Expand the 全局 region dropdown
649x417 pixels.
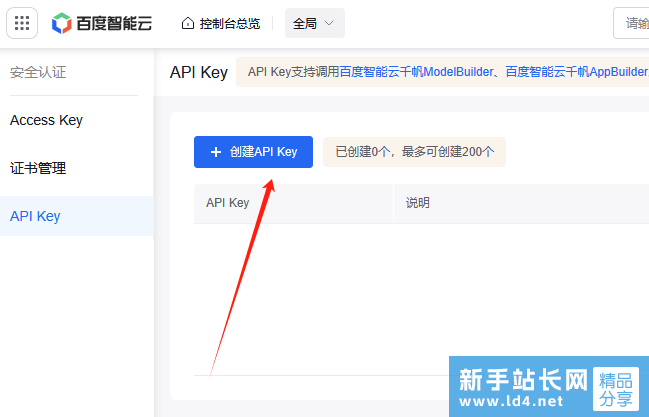(x=315, y=23)
